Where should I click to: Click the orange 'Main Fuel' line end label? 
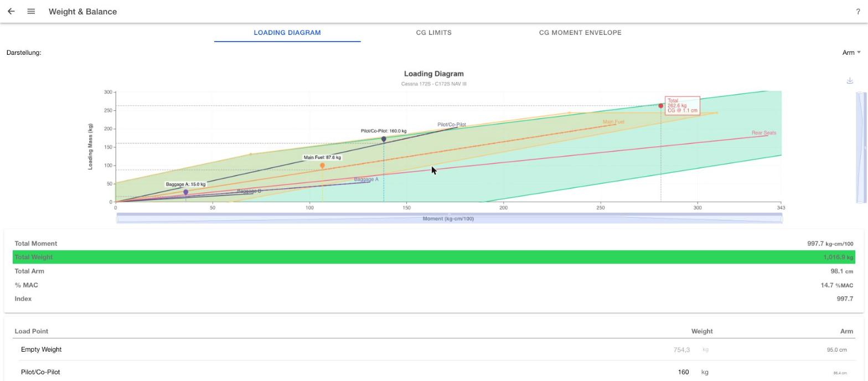pos(613,122)
